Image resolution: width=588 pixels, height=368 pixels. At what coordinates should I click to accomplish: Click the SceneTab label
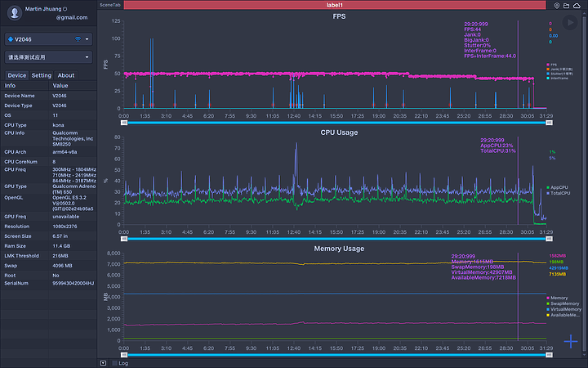point(110,5)
